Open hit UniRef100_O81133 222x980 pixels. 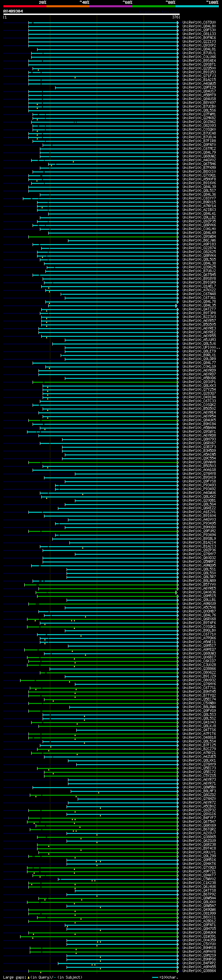tap(199, 34)
